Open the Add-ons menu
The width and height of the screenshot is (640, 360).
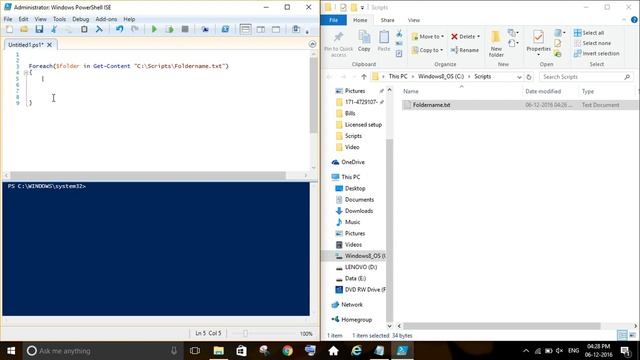pyautogui.click(x=106, y=19)
